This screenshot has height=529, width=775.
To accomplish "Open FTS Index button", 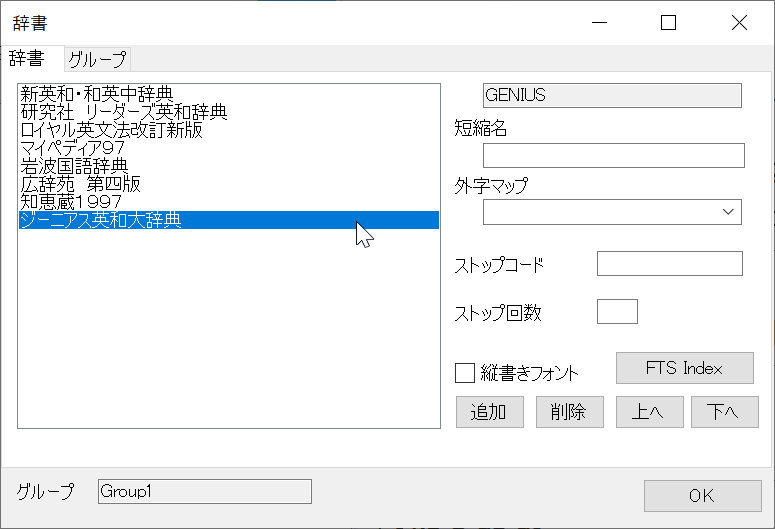I will [x=685, y=368].
